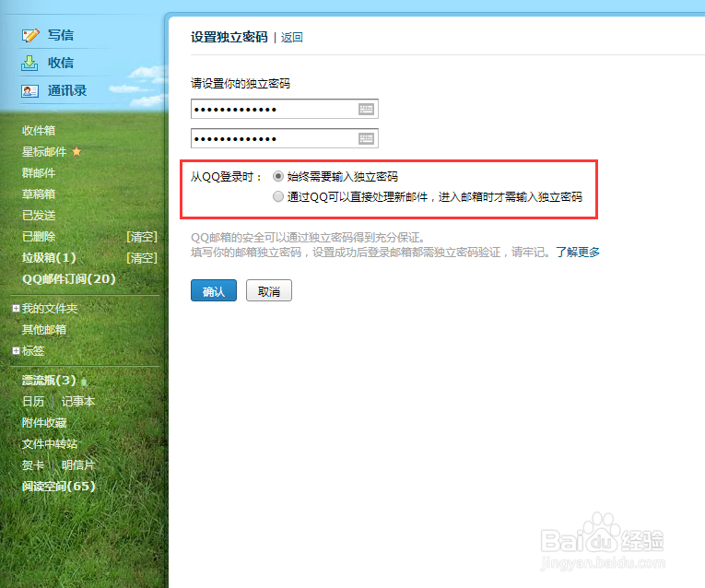Open virtual keyboard in second password field
The width and height of the screenshot is (705, 588).
(x=366, y=138)
